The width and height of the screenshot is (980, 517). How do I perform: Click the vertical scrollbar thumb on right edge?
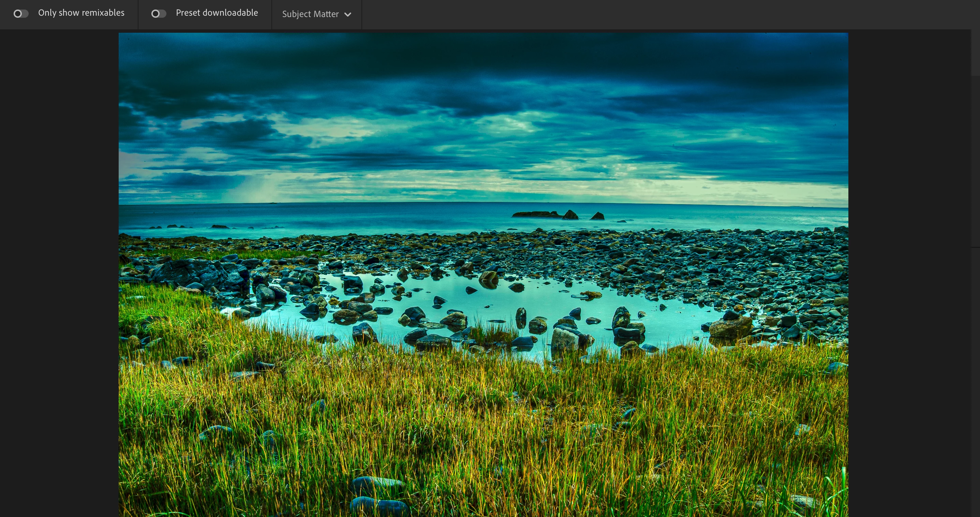(976, 53)
